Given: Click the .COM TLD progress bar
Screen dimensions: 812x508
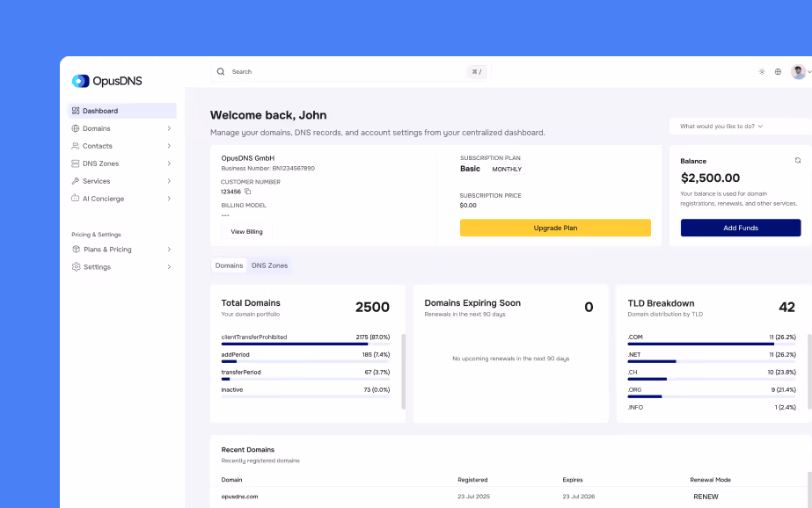Looking at the screenshot, I should point(712,344).
